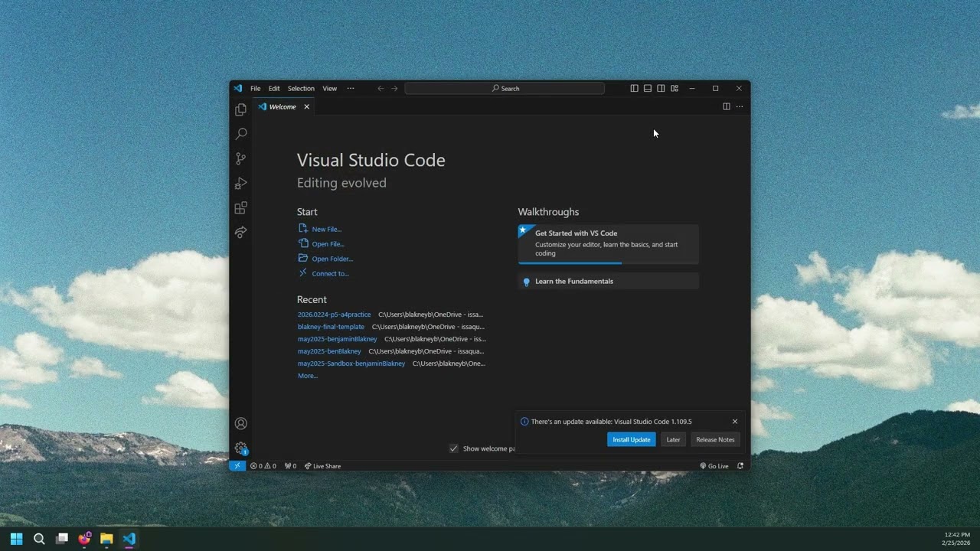The image size is (980, 551).
Task: Click the "Visual Studio Code" welcome heading
Action: coord(371,160)
